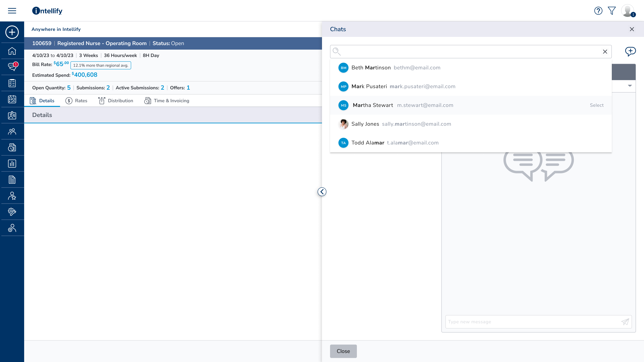This screenshot has height=362, width=644.
Task: Expand the chevron dropdown in the chat panel
Action: click(630, 86)
